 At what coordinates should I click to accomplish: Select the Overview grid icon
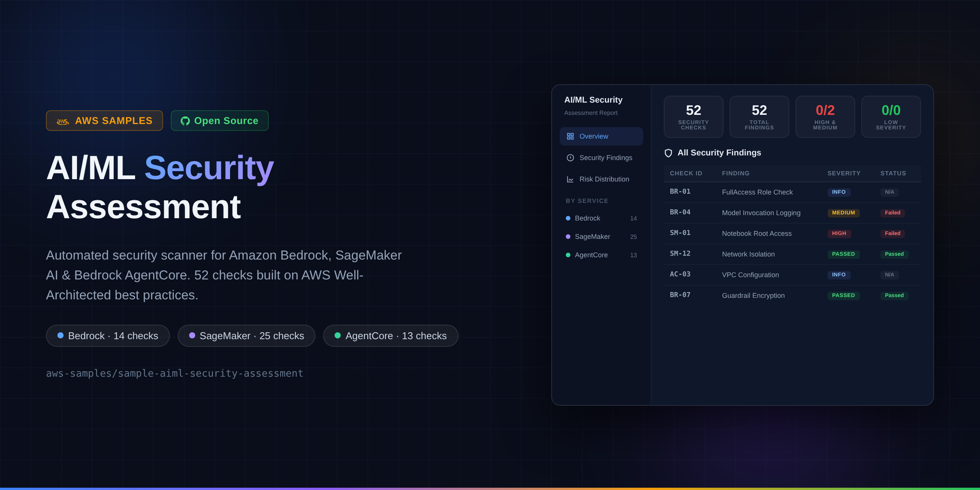click(x=571, y=136)
